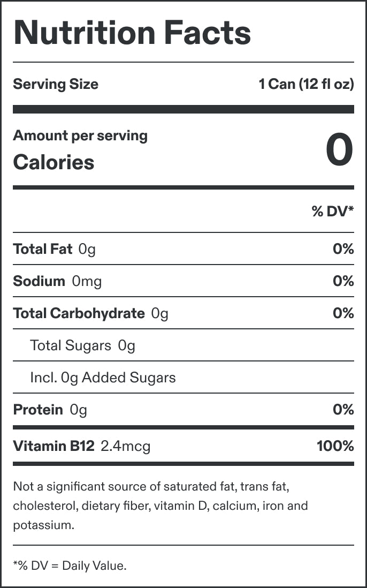
Task: Click the Total Carbohydrate 0% daily value
Action: pos(343,313)
